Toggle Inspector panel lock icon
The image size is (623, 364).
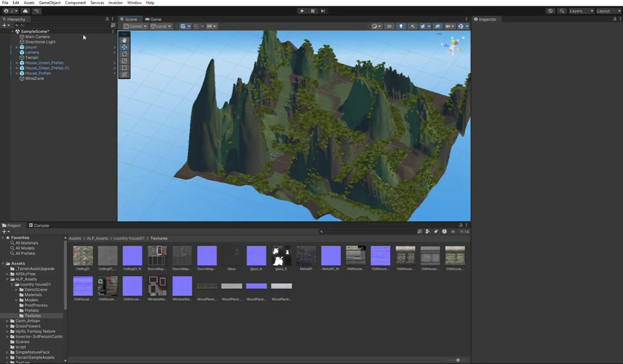point(615,19)
